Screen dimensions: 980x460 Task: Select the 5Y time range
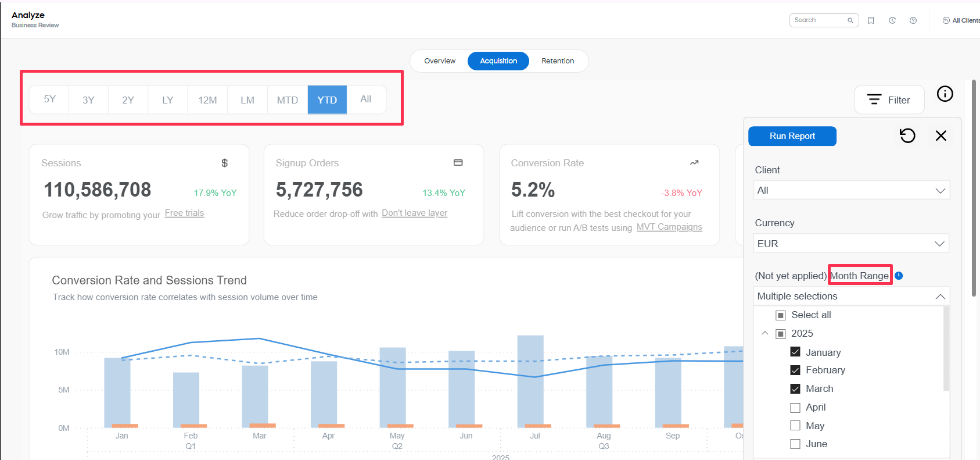click(x=50, y=99)
